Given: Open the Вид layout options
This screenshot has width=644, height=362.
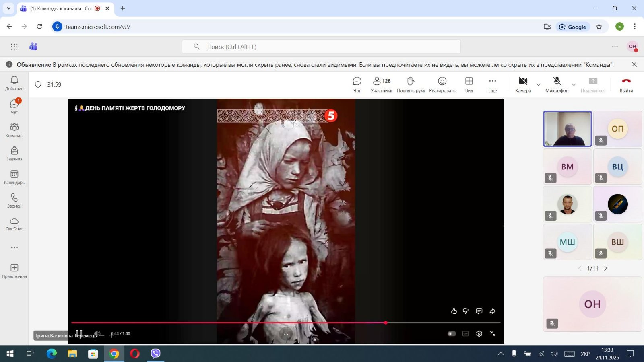Looking at the screenshot, I should click(469, 84).
